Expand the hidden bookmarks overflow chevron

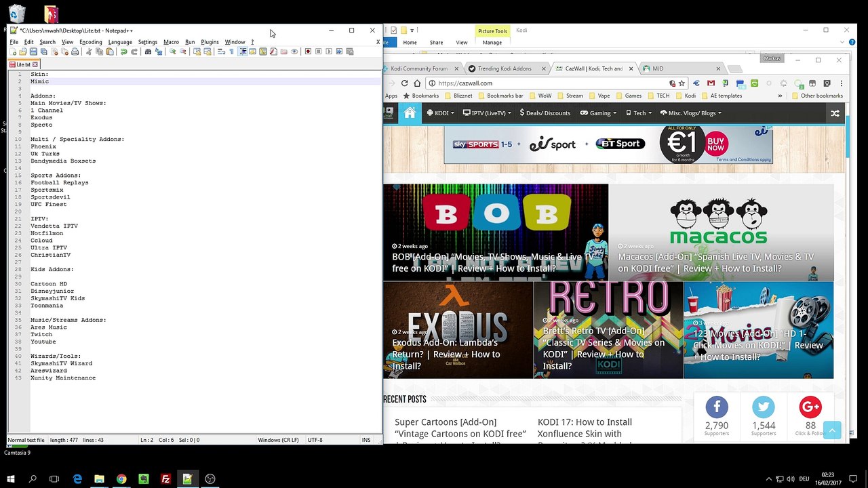pyautogui.click(x=780, y=96)
